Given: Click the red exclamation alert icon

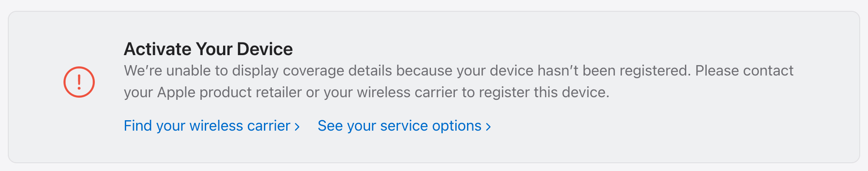Looking at the screenshot, I should [79, 82].
